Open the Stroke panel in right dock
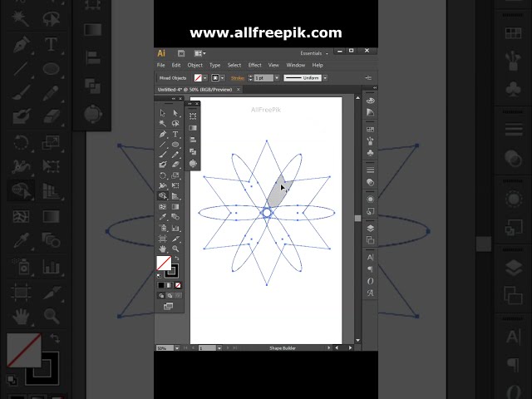The width and height of the screenshot is (532, 399). (370, 170)
